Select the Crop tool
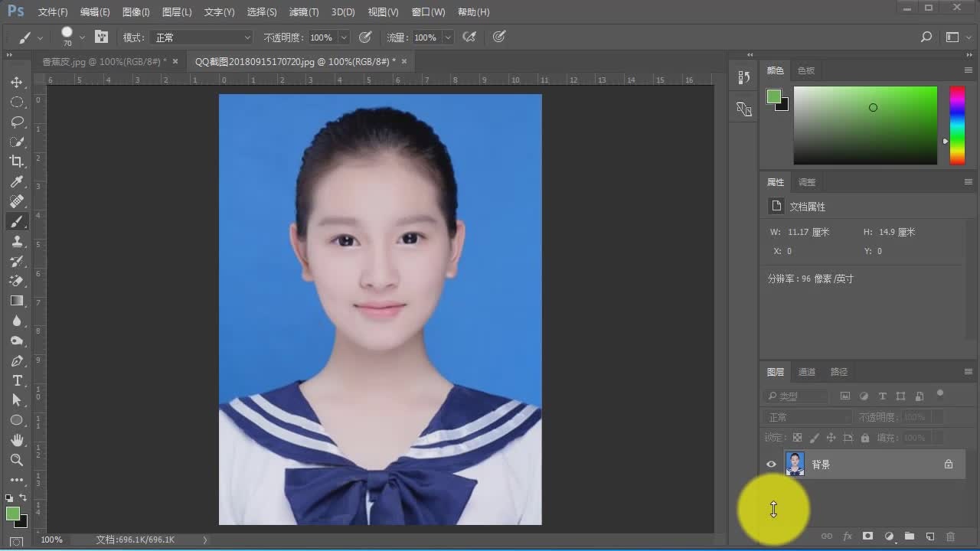 (17, 161)
